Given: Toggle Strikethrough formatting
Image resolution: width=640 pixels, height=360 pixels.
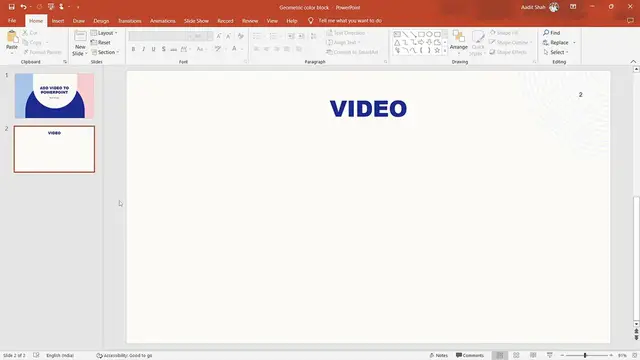Looking at the screenshot, I should tap(173, 49).
